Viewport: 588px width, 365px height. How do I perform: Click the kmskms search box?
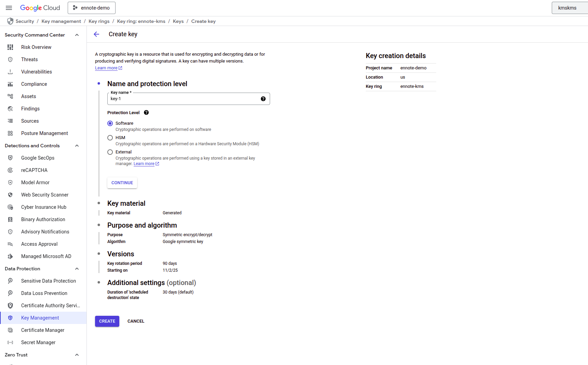point(570,8)
